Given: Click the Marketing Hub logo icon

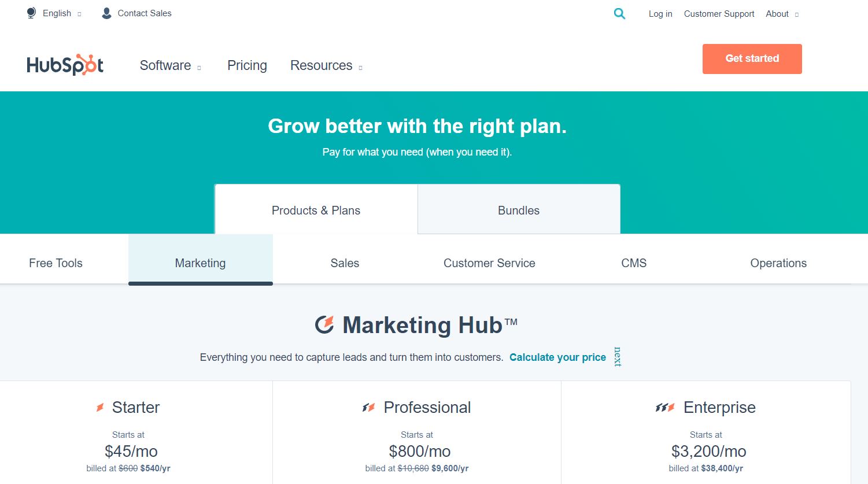Looking at the screenshot, I should pyautogui.click(x=324, y=325).
